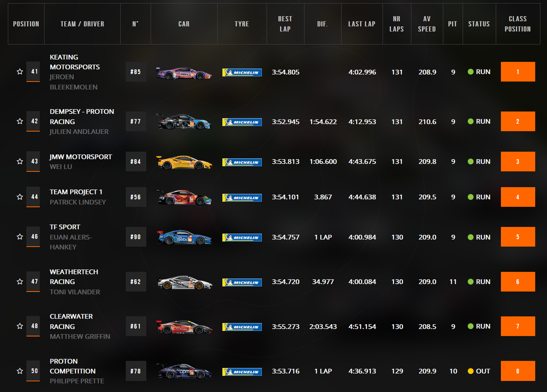Open driver MATTHEW GRIFFIN

(80, 337)
